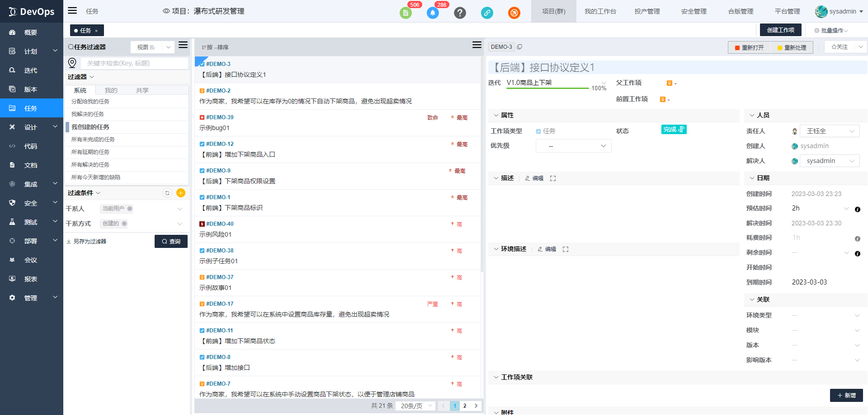Copy the DEMO-3 key icon
868x415 pixels.
point(520,47)
